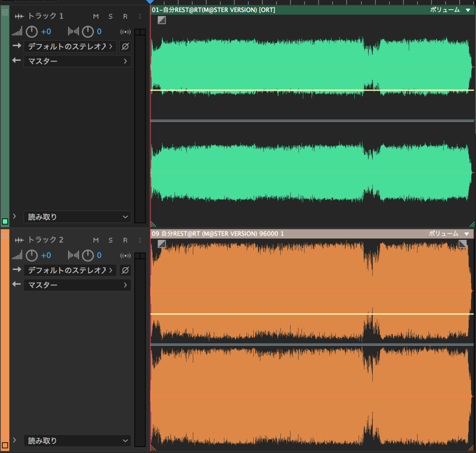The height and width of the screenshot is (453, 476).
Task: Click the Track 2 volume level icon
Action: [17, 256]
